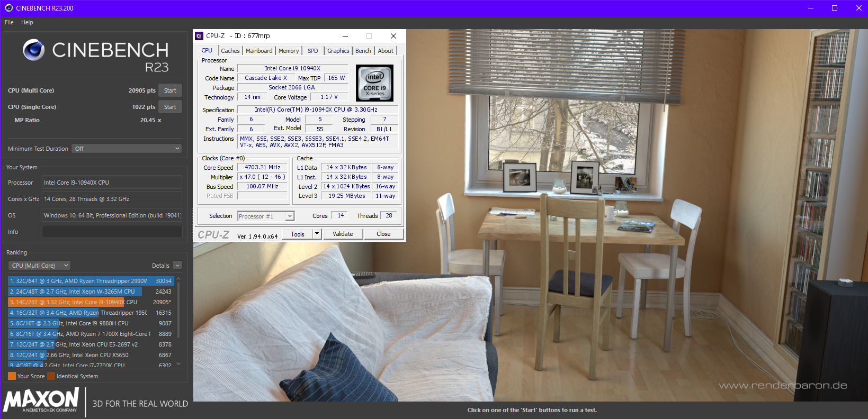Switch to the Mainboard tab in CPU-Z

(259, 51)
